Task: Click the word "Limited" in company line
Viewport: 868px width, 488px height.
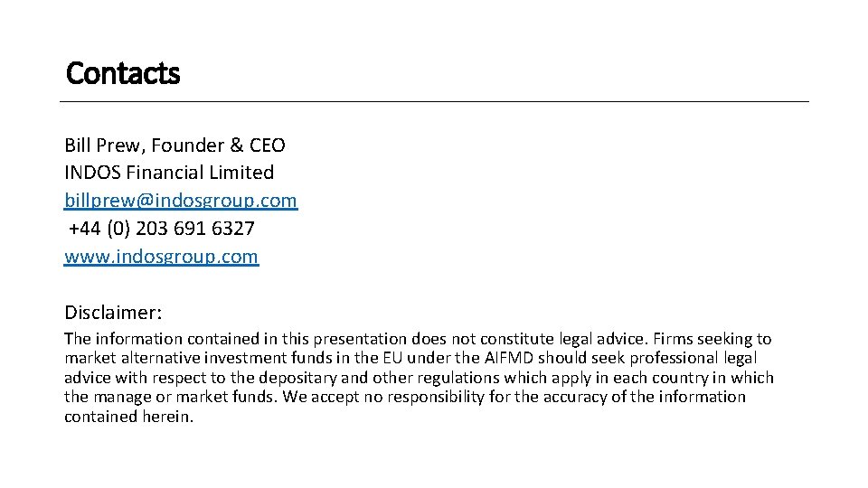Action: click(240, 172)
